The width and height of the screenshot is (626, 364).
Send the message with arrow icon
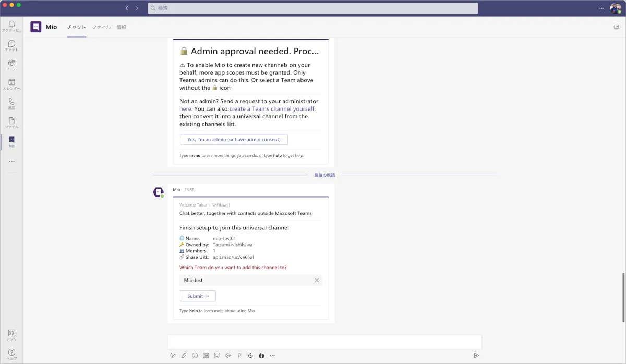coord(476,356)
